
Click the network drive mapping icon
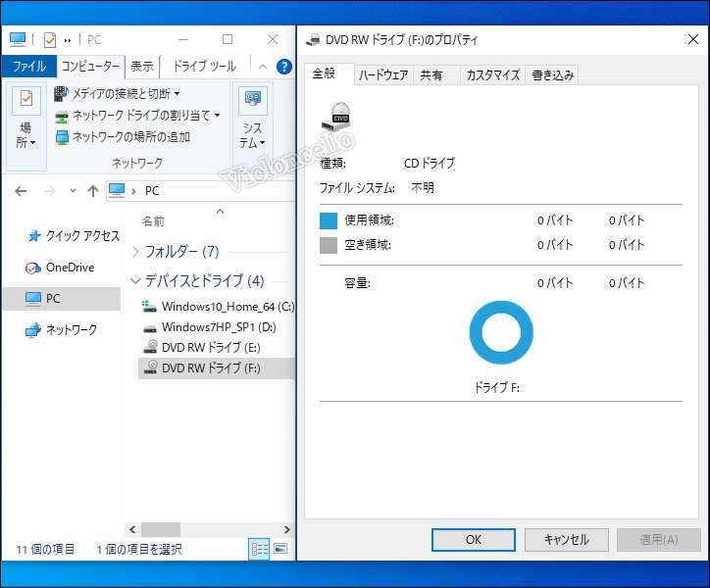point(62,117)
